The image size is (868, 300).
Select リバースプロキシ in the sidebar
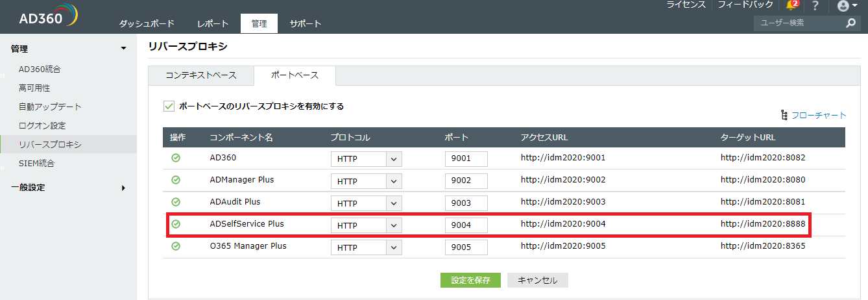68,144
